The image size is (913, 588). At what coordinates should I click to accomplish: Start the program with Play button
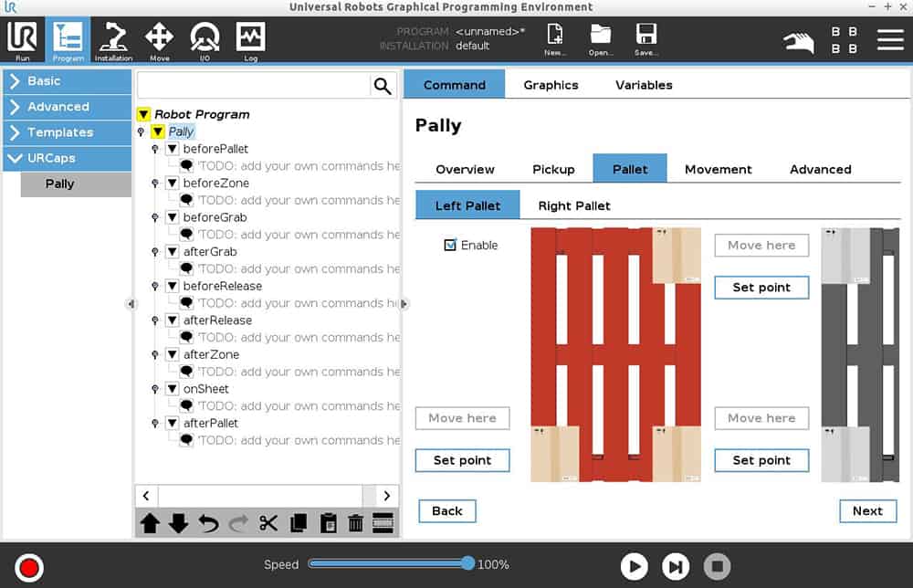(634, 566)
